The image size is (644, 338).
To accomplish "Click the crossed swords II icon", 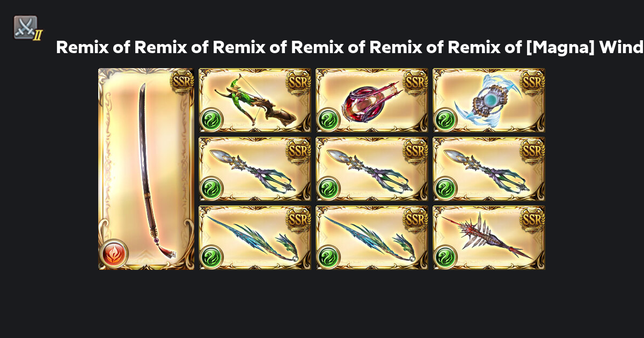I will (27, 28).
